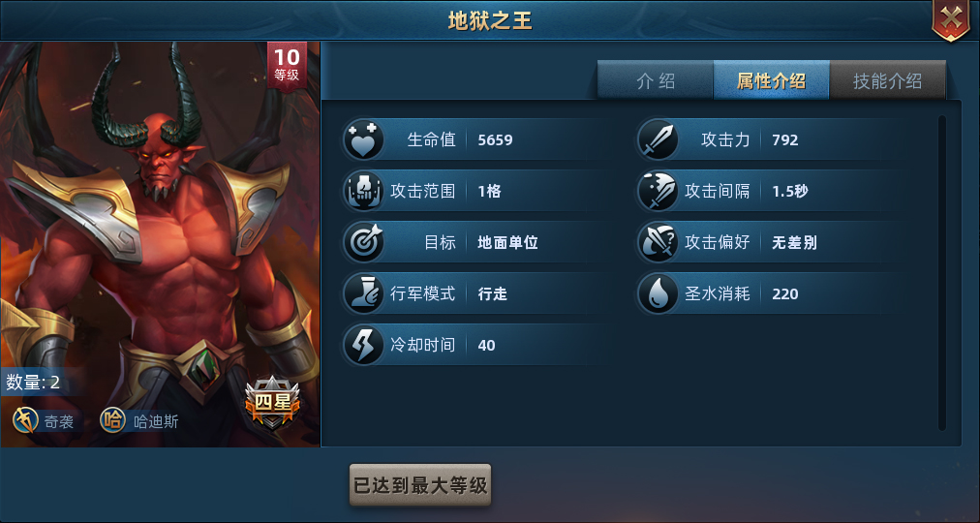The image size is (980, 523).
Task: Click the 哈迪斯 faction badge icon
Action: [112, 420]
